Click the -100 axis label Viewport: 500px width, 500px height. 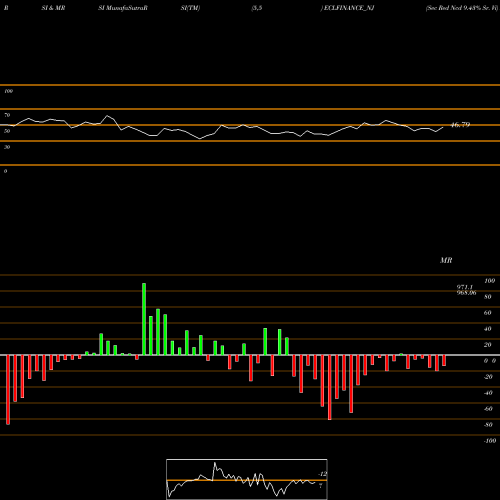490,441
